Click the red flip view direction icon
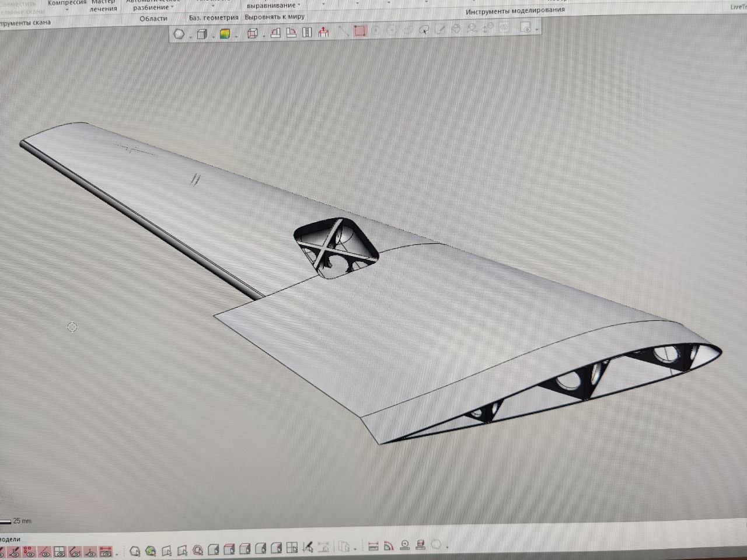Image resolution: width=747 pixels, height=560 pixels. coord(324,33)
